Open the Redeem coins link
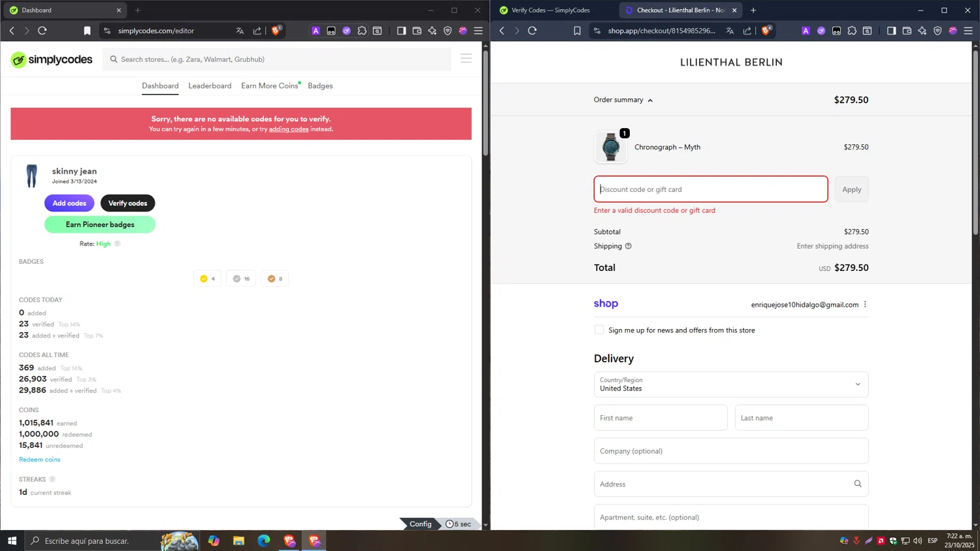980x551 pixels. click(x=39, y=460)
